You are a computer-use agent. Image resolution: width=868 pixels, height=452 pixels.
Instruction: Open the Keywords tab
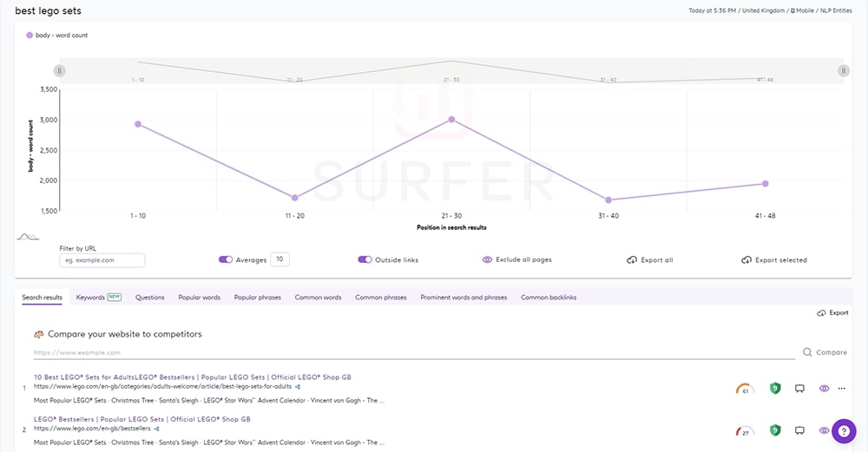coord(90,297)
